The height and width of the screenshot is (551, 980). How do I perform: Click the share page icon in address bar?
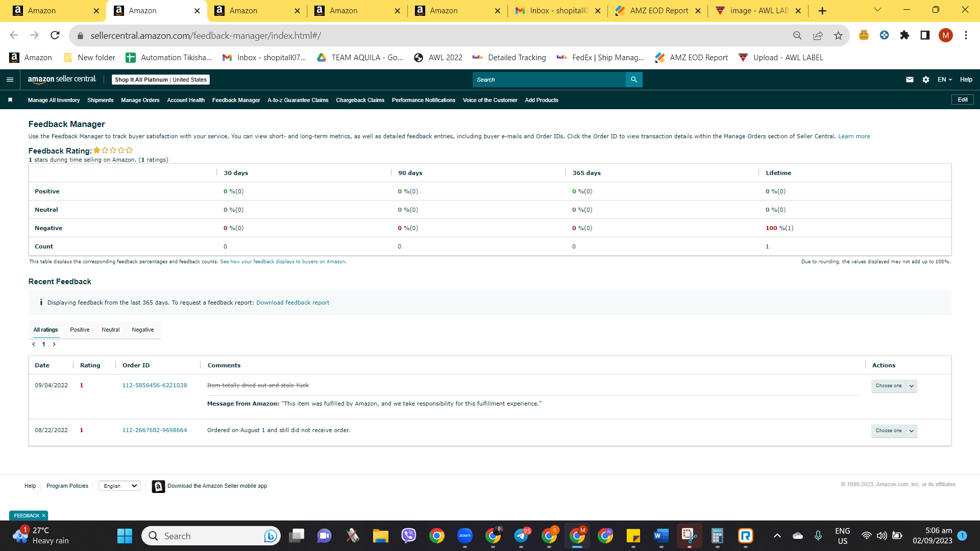coord(818,35)
